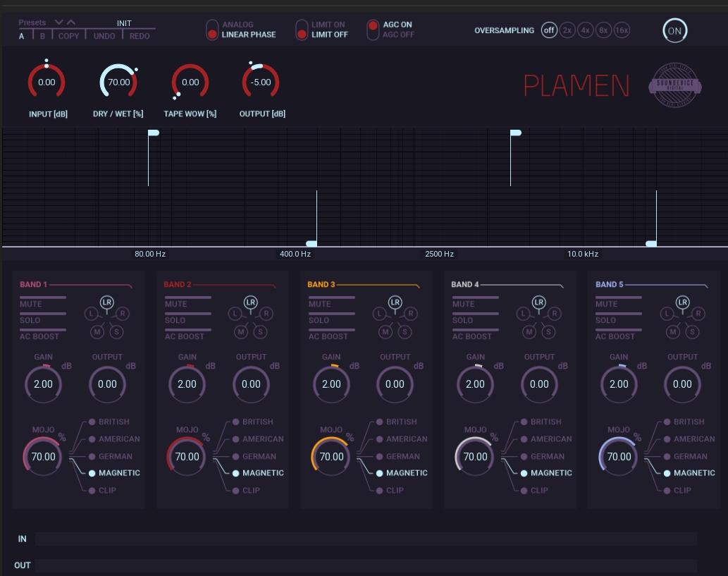Set oversampling to 4x
This screenshot has width=728, height=576.
coord(585,30)
